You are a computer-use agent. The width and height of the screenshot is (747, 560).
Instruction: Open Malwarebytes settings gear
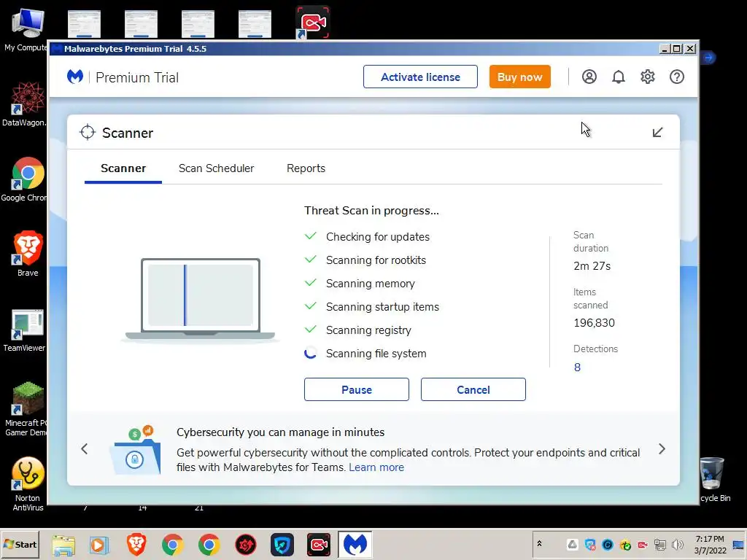[x=648, y=77]
